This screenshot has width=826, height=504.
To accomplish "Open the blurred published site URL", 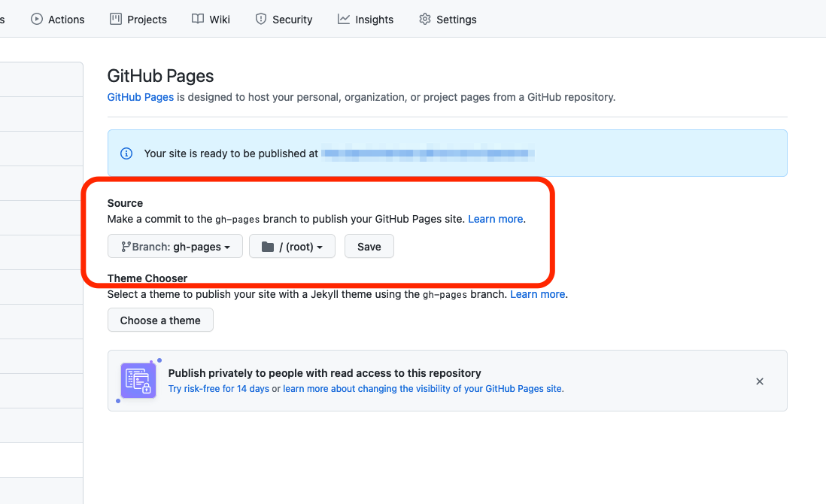I will 428,153.
